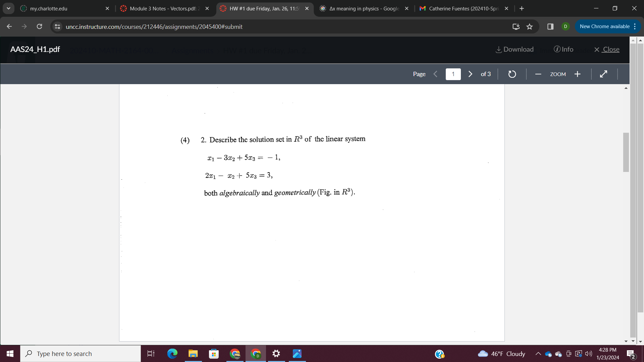Expand hidden system tray icons
644x362 pixels.
(538, 354)
